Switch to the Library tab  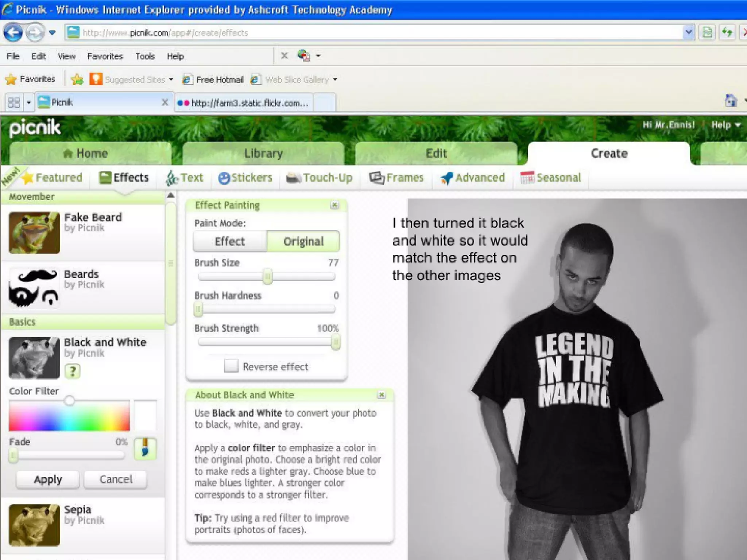[263, 153]
